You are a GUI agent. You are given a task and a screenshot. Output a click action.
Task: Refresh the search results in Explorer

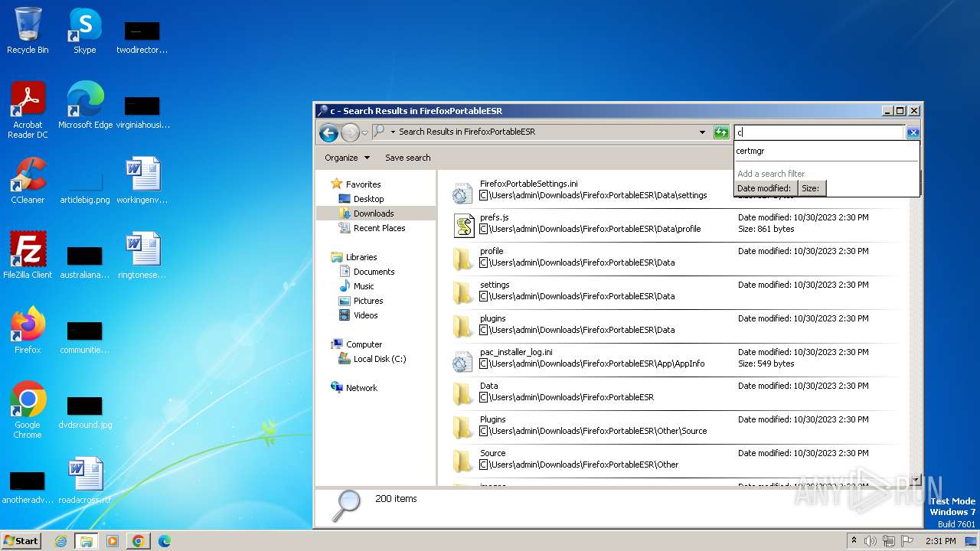click(x=721, y=132)
